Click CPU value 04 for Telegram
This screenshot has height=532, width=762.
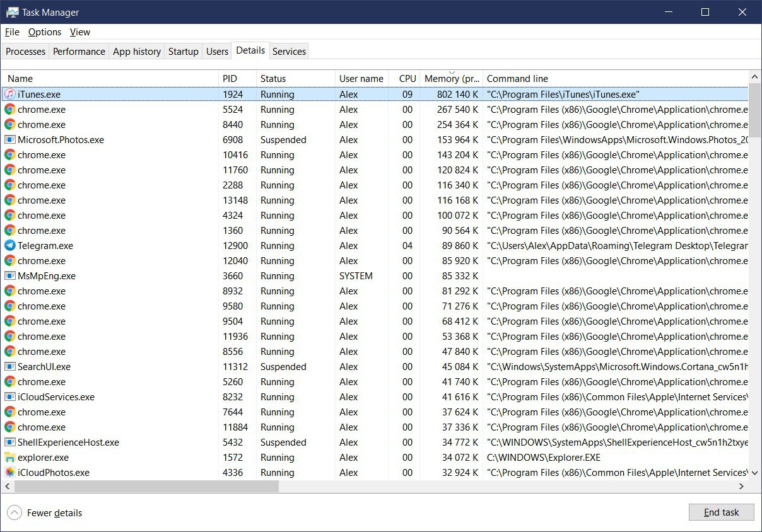(407, 246)
